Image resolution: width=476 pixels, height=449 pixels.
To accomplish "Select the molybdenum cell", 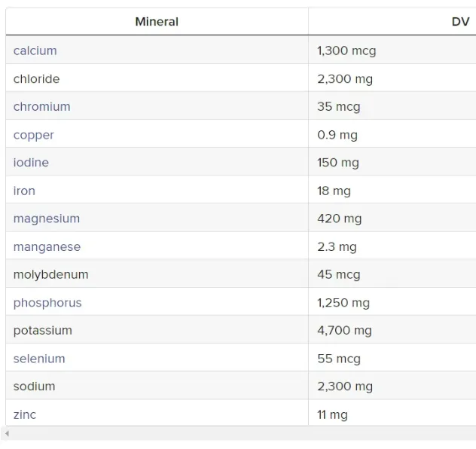I will pyautogui.click(x=50, y=274).
